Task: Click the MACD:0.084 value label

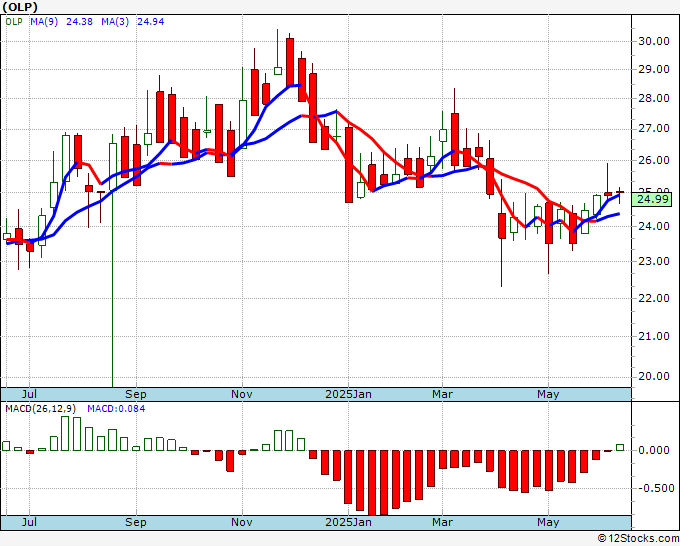Action: (x=116, y=409)
